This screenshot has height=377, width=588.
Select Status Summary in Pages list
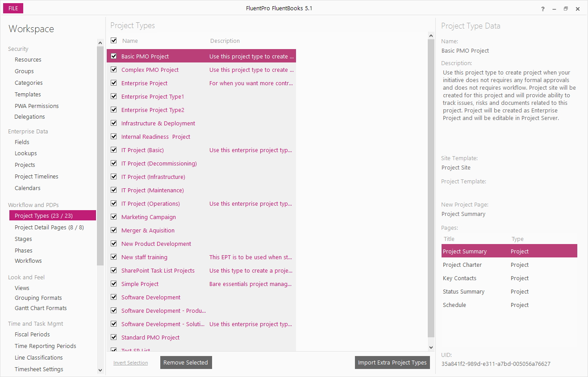point(509,291)
